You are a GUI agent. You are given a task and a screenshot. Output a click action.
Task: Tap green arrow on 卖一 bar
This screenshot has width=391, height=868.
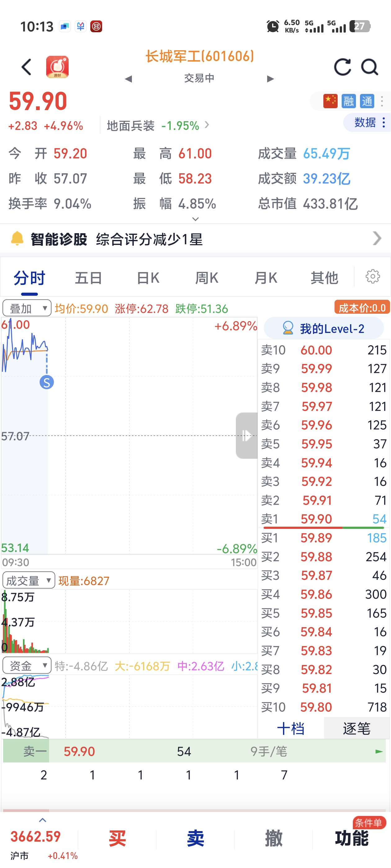click(x=379, y=751)
